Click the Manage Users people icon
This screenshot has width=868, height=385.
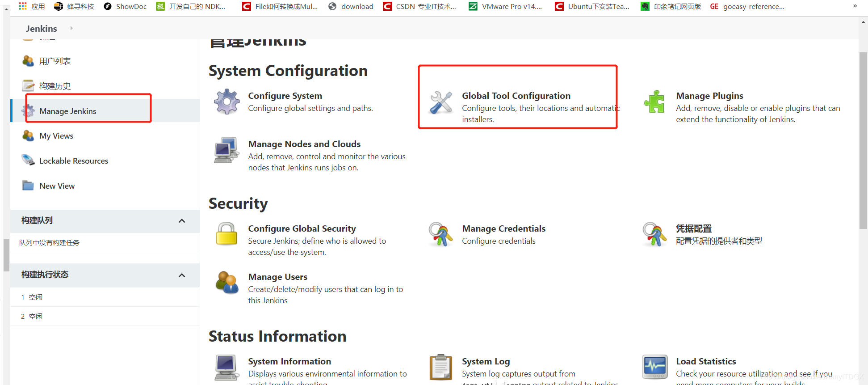(x=227, y=283)
